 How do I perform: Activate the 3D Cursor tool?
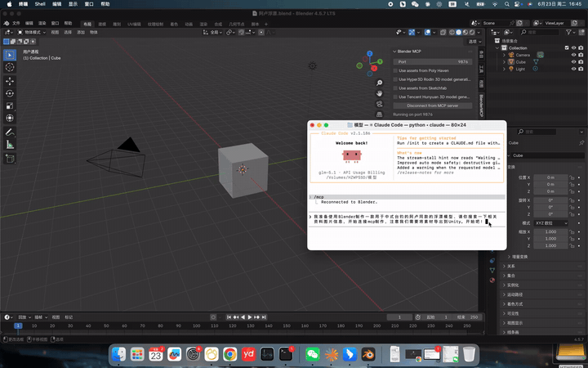coord(10,67)
